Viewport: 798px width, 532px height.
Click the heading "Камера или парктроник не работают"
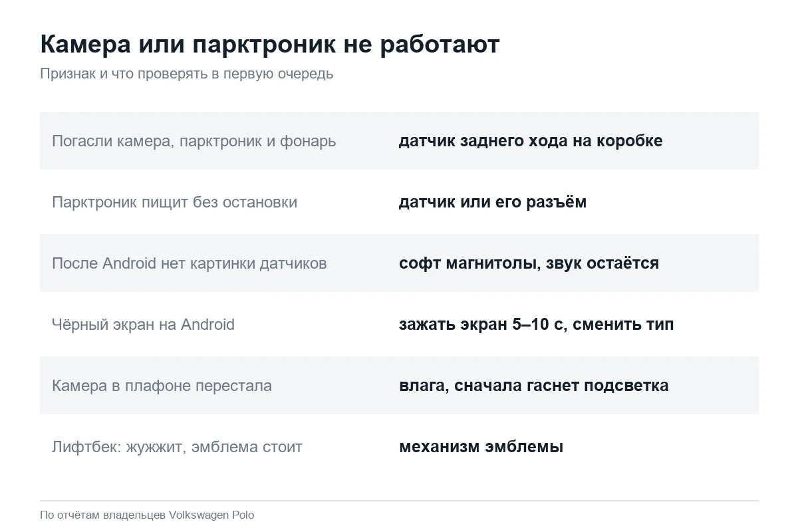pos(269,45)
